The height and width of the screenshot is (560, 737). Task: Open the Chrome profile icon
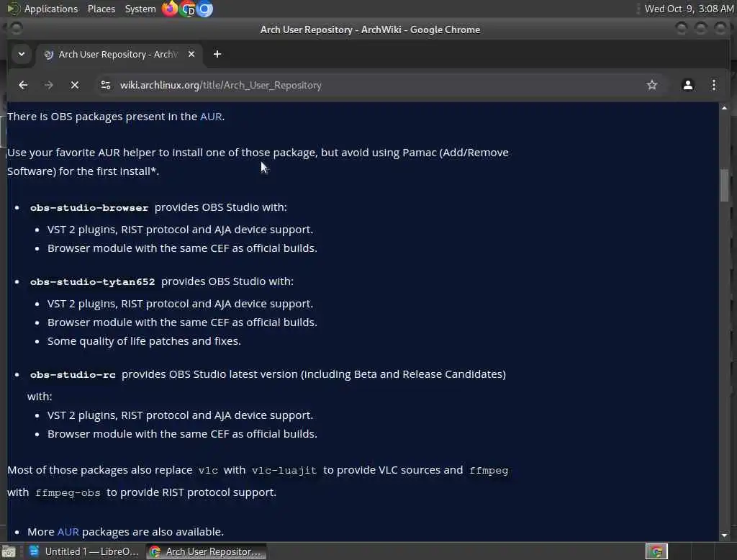(x=687, y=85)
